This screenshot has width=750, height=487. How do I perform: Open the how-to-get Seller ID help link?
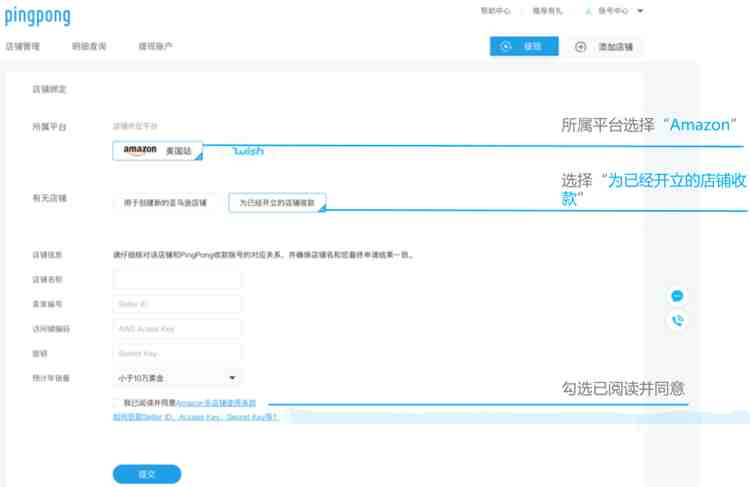(195, 417)
